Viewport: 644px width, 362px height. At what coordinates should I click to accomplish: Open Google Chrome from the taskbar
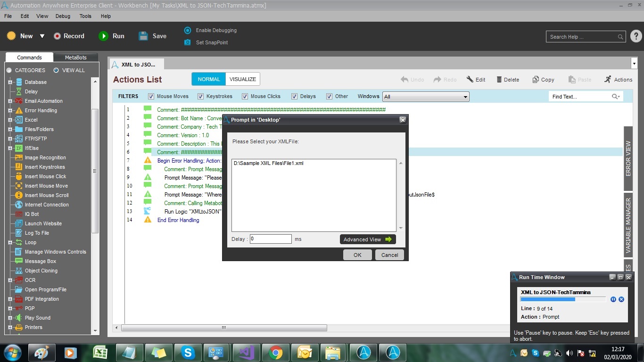[x=276, y=353]
